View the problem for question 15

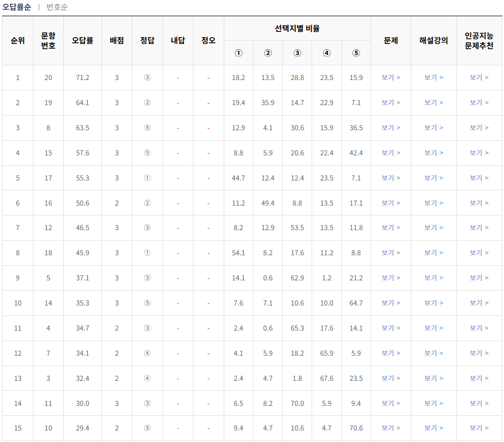click(x=392, y=152)
